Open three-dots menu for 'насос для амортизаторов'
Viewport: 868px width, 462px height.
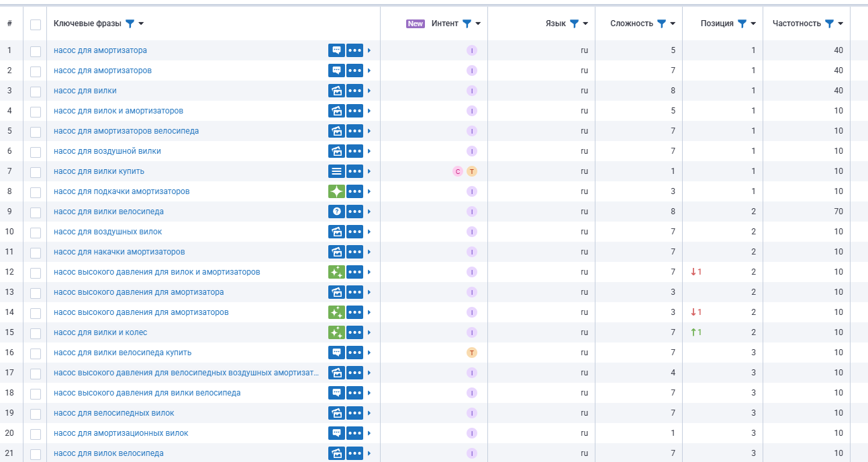pyautogui.click(x=355, y=71)
